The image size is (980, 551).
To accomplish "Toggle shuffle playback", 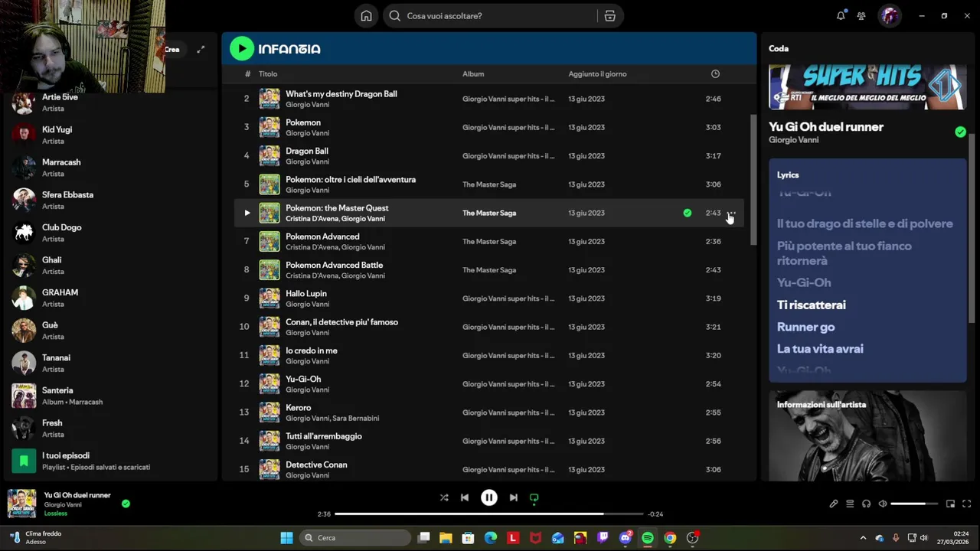I will click(444, 497).
